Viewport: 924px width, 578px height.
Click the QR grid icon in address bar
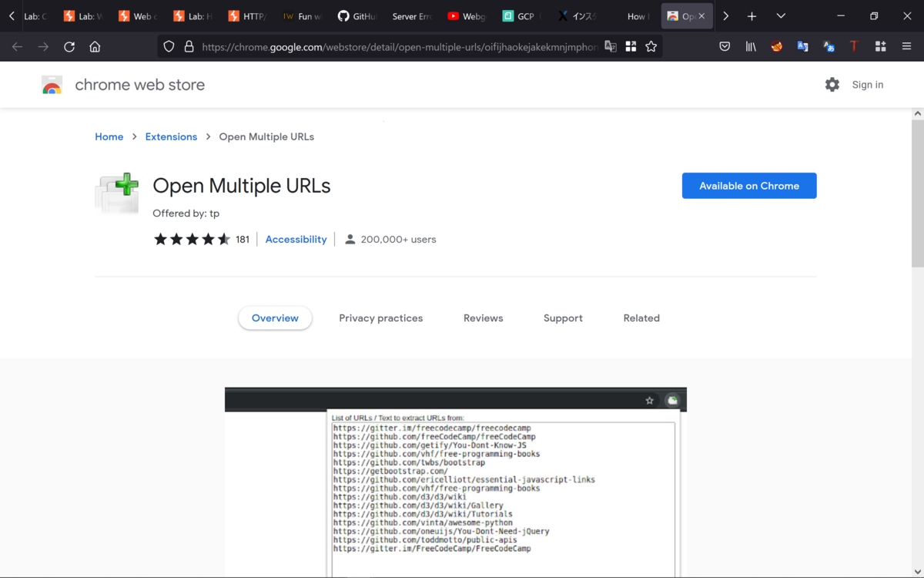pos(631,47)
